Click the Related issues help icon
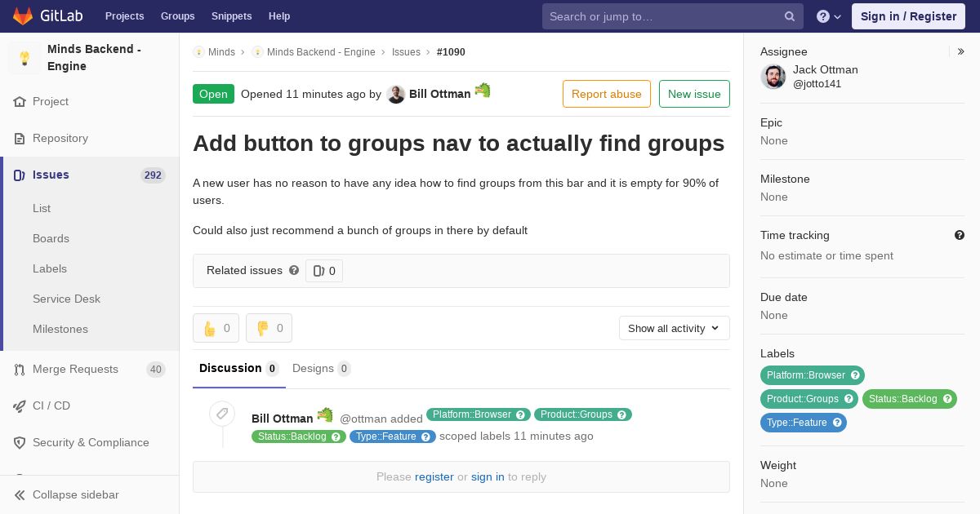The width and height of the screenshot is (980, 514). pyautogui.click(x=294, y=270)
